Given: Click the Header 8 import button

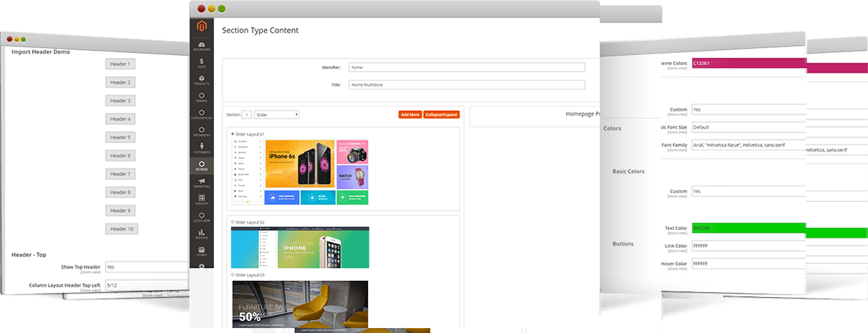Looking at the screenshot, I should (x=120, y=192).
